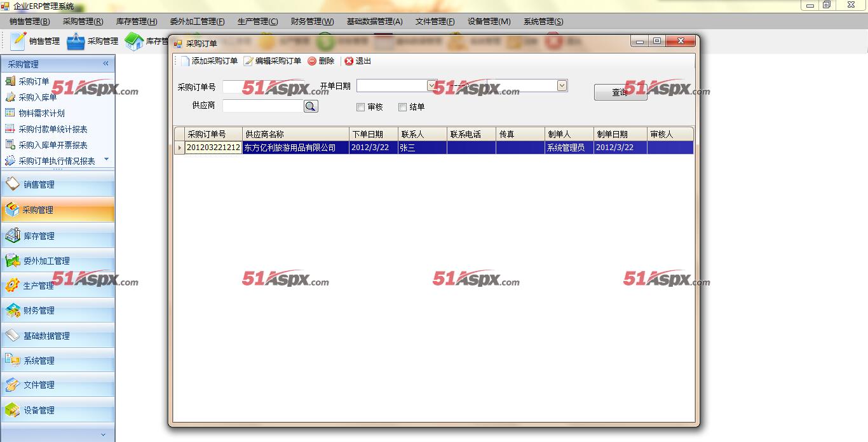Select the 生产管理 sidebar module
The width and height of the screenshot is (868, 442).
(x=57, y=286)
